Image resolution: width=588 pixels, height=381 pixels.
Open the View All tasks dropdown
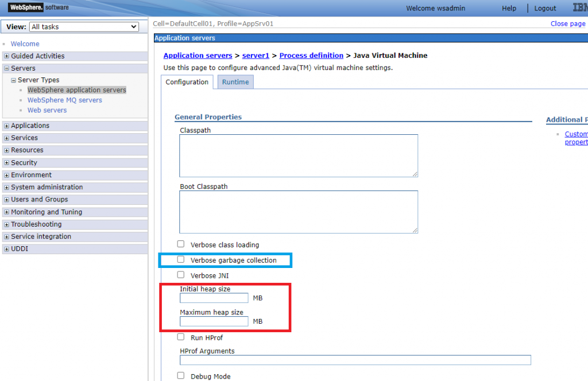point(84,26)
